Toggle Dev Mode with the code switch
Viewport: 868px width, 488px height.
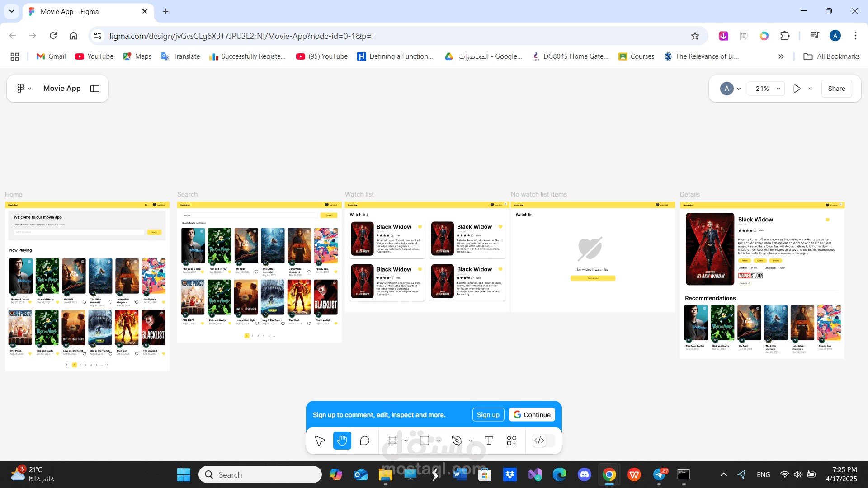pos(540,441)
